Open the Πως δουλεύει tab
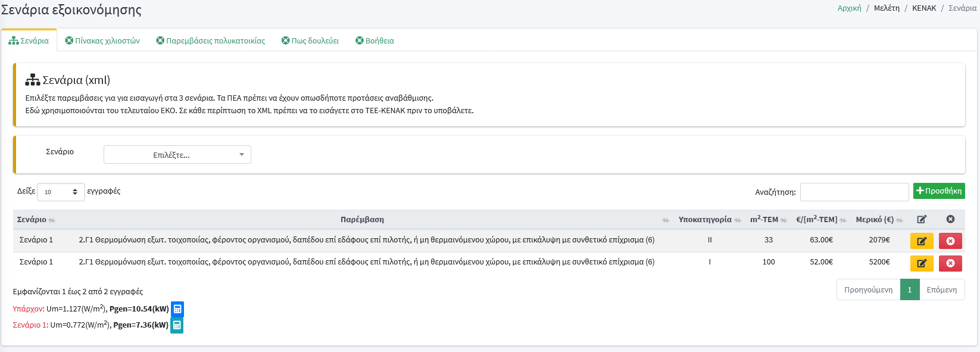The height and width of the screenshot is (352, 980). click(x=310, y=41)
